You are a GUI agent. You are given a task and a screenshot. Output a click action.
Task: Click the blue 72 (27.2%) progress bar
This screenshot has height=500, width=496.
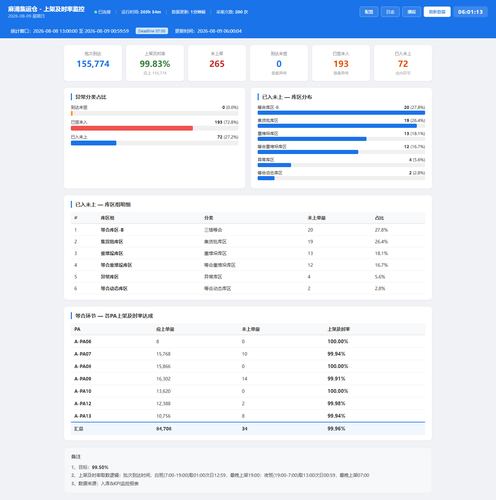click(94, 143)
